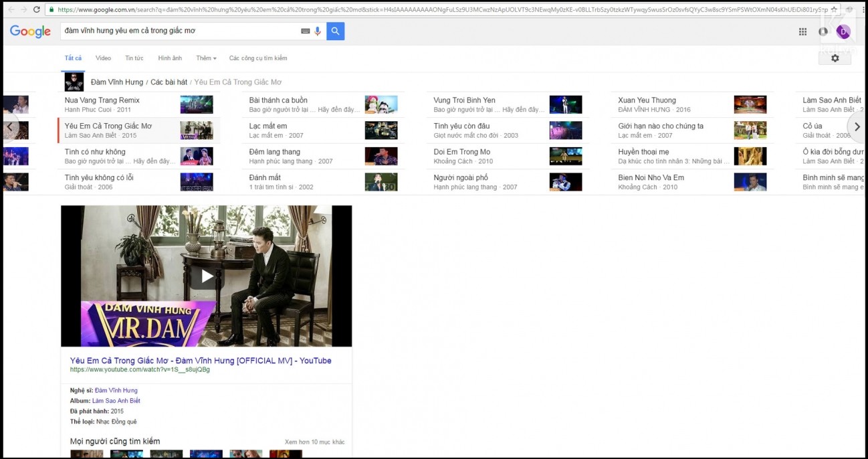Select the song Giới hạn nào cho chúng ta
868x459 pixels.
pos(692,130)
